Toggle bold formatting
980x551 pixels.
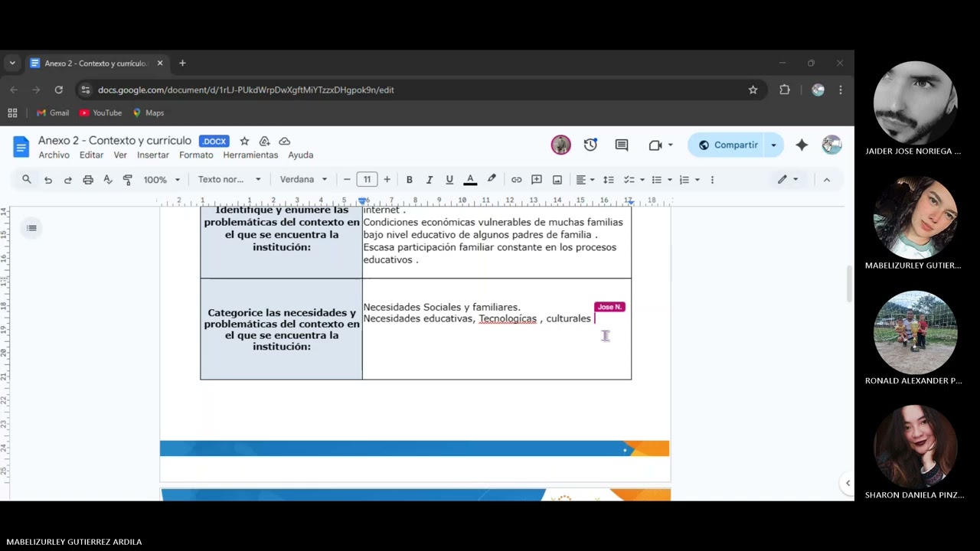[x=410, y=180]
